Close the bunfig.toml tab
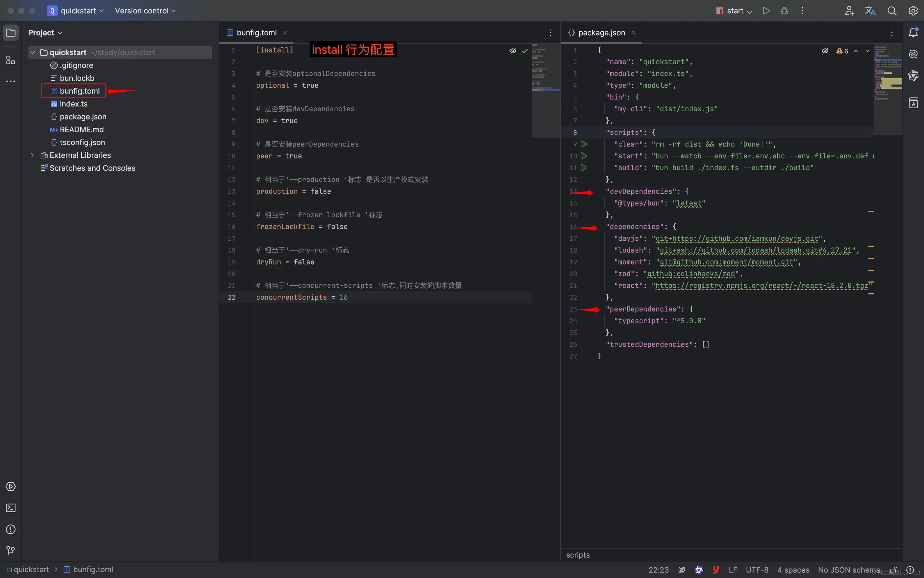Screen dimensions: 924x578 [285, 32]
